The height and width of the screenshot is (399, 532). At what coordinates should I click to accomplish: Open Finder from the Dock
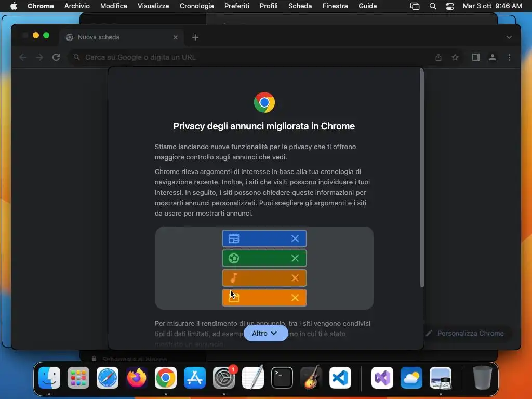(49, 378)
